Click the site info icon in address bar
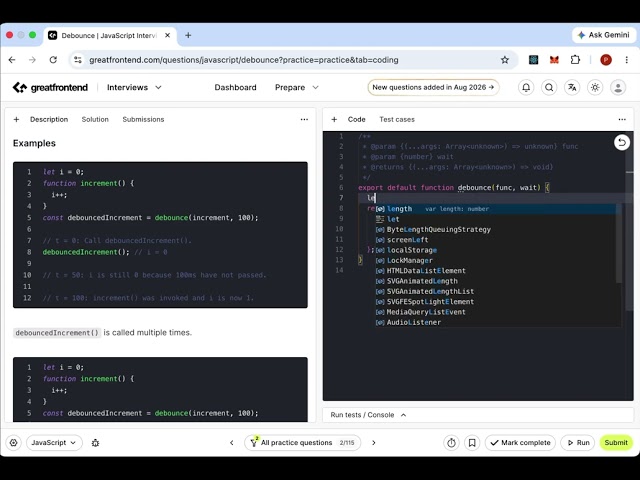The image size is (640, 480). [78, 60]
